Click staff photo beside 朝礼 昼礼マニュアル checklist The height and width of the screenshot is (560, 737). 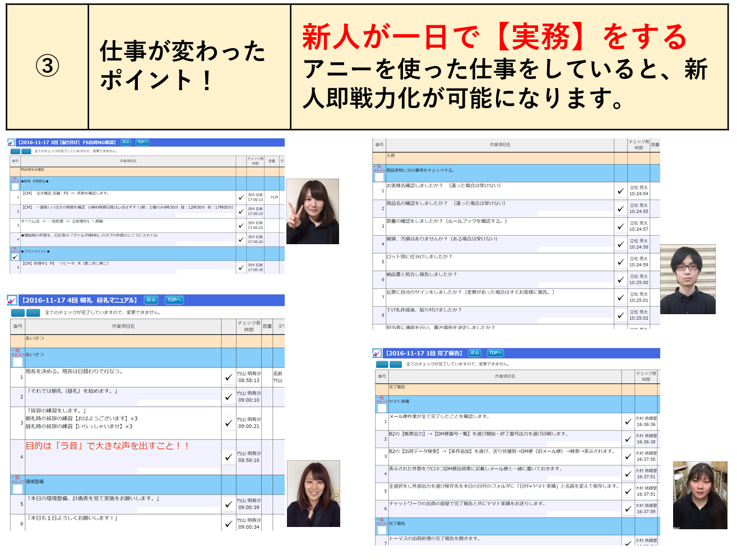tap(313, 494)
